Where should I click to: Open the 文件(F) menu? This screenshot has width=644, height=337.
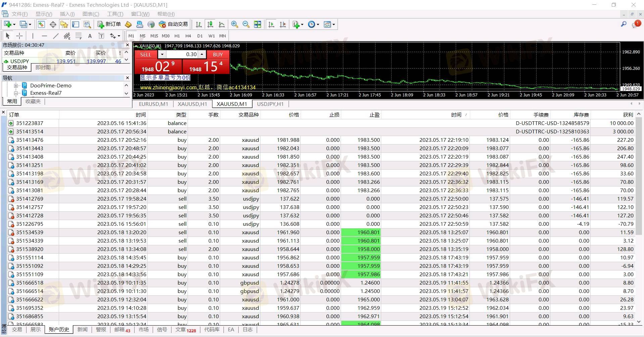19,14
